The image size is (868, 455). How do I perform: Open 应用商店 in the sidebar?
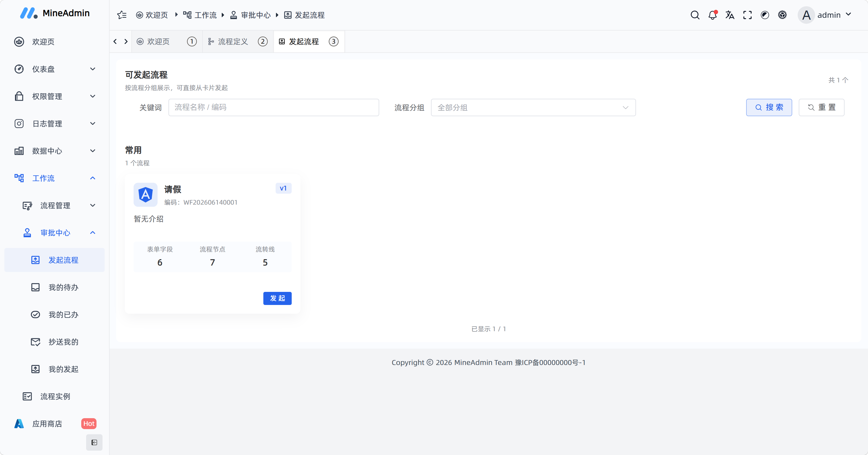coord(55,424)
